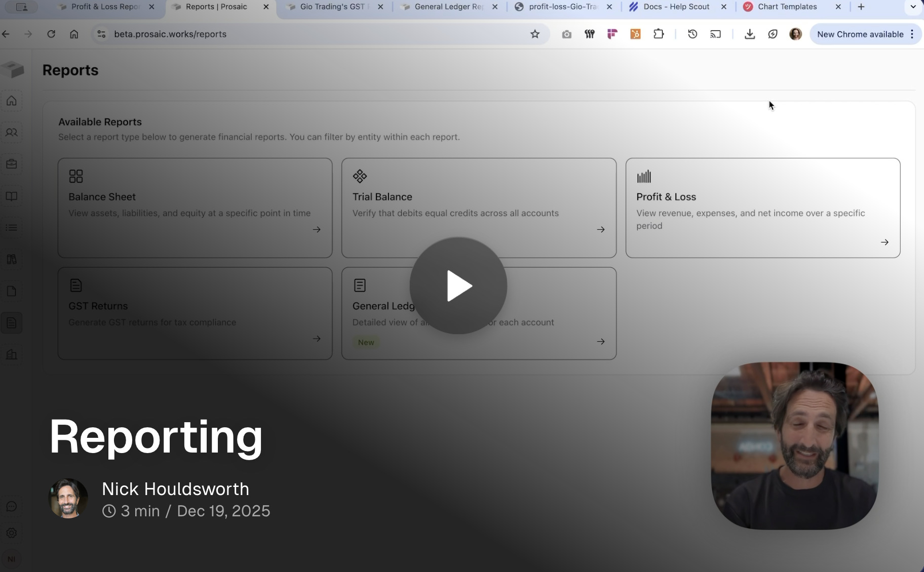Open the Contacts section from the sidebar

coord(11,132)
